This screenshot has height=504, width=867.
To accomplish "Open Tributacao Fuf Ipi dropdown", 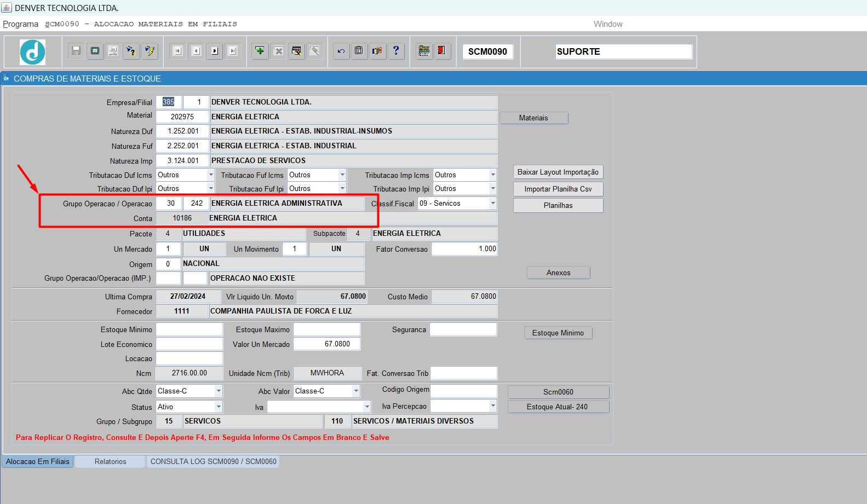I will click(x=342, y=189).
